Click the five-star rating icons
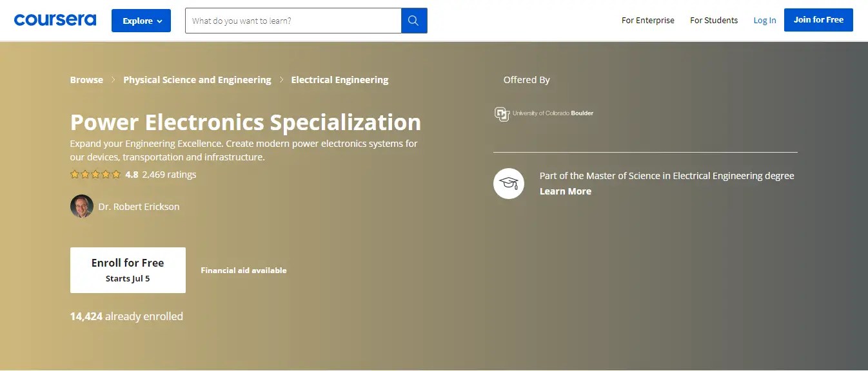The height and width of the screenshot is (371, 868). pos(95,174)
